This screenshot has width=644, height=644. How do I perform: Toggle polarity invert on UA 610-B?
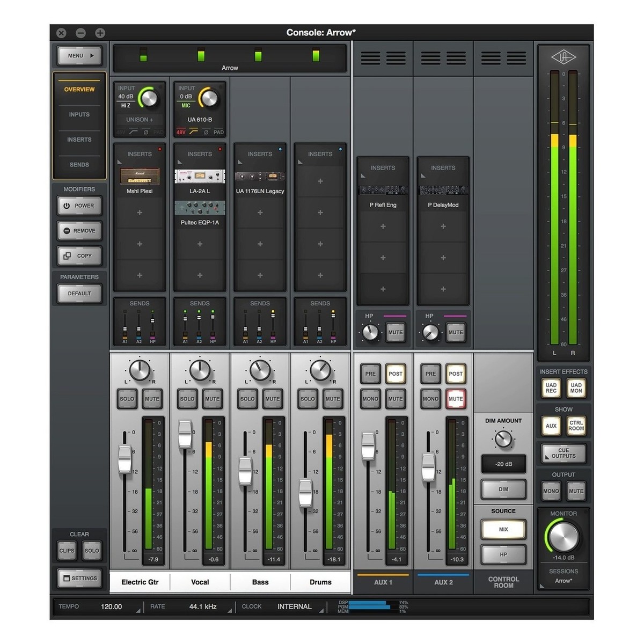[x=206, y=132]
